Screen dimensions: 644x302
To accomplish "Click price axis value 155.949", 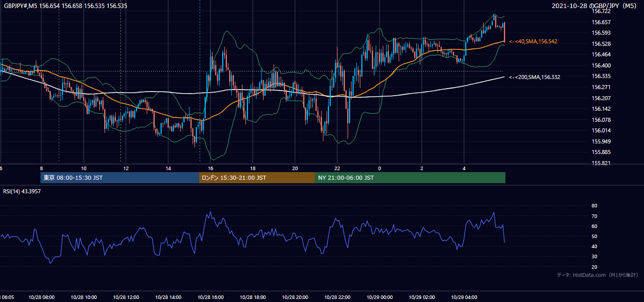I will [601, 141].
